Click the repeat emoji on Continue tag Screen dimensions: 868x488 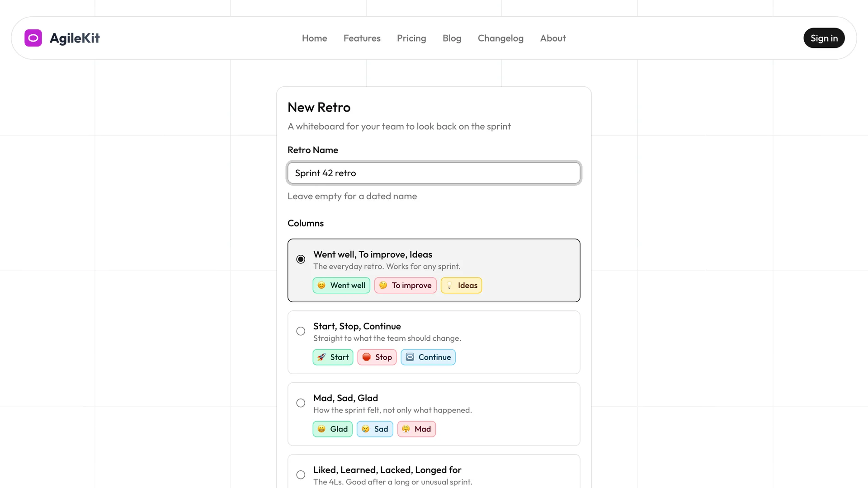point(410,357)
